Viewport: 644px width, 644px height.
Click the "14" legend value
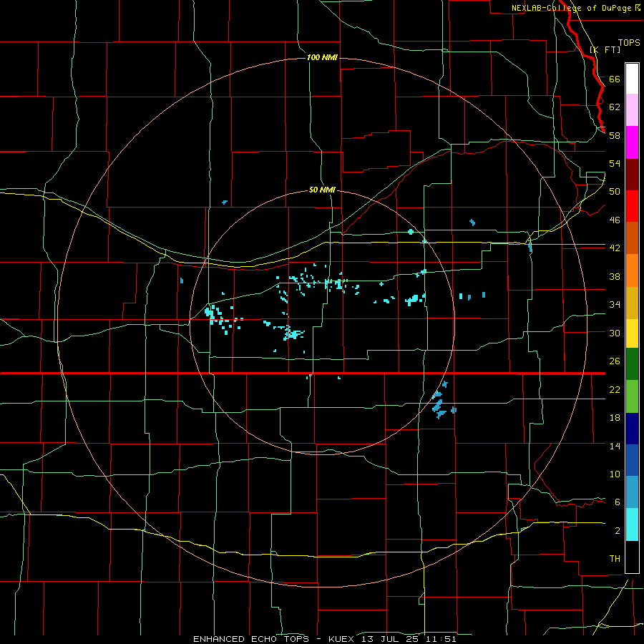click(615, 446)
